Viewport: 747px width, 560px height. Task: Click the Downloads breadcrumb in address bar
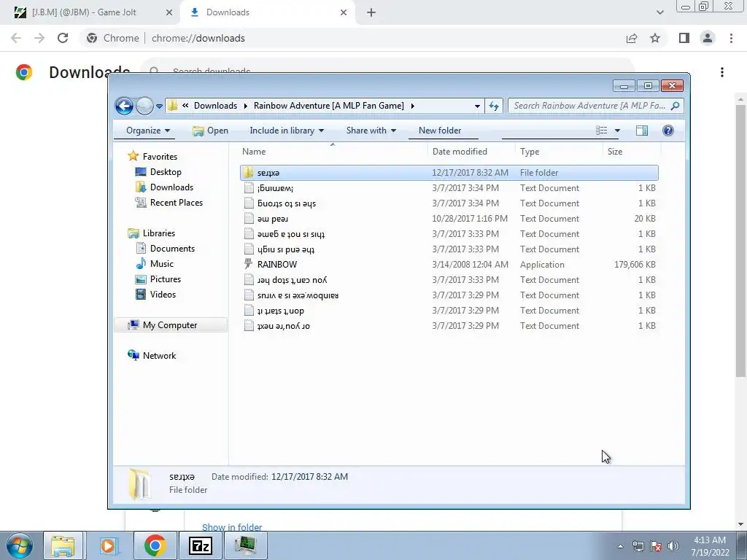pos(215,106)
